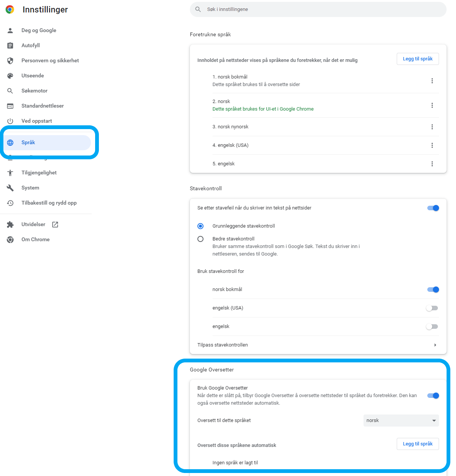Screen dimensions: 456x476
Task: Click the shield icon for Personvern og sikkerhet
Action: pyautogui.click(x=10, y=61)
